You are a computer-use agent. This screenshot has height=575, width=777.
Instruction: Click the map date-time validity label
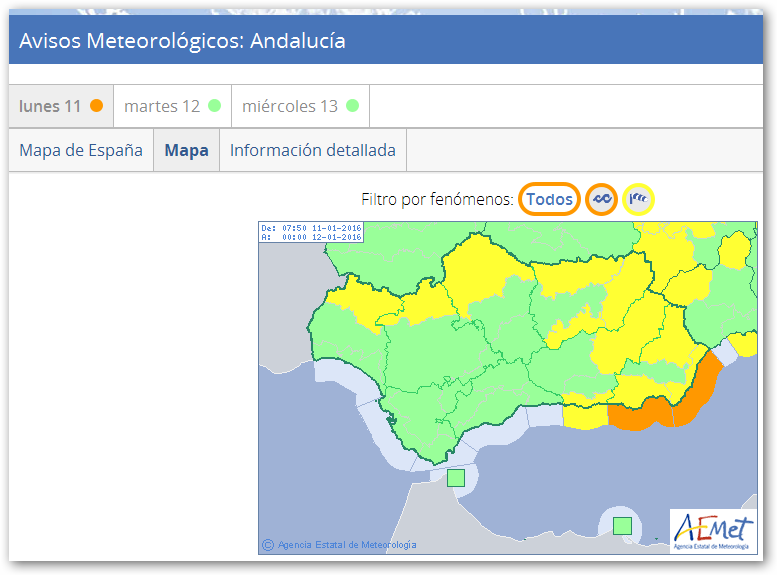click(311, 232)
